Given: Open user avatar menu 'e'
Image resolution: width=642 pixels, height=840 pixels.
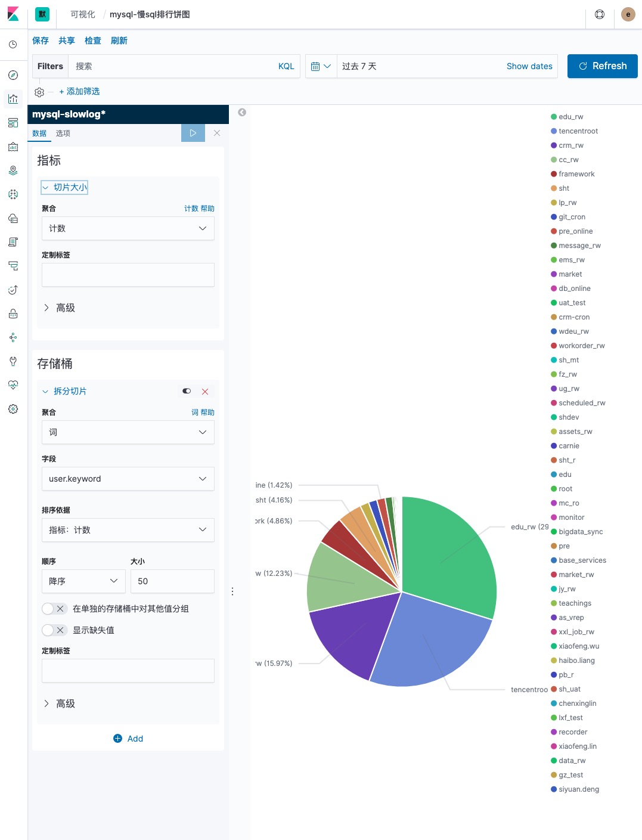Looking at the screenshot, I should [x=628, y=14].
